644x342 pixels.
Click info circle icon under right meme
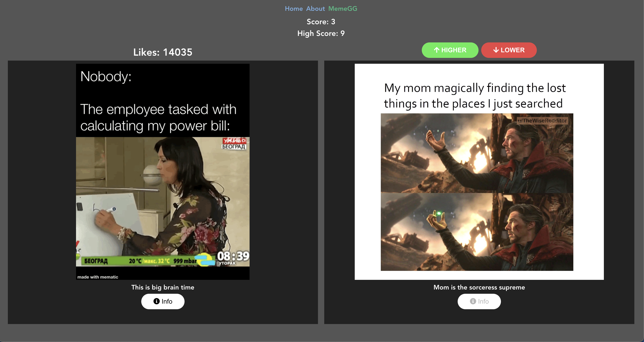click(x=473, y=301)
